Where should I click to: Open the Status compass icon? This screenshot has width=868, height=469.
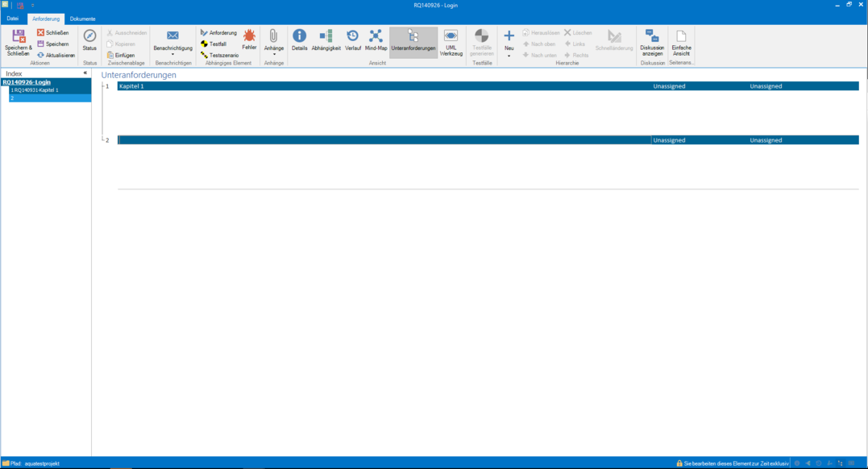[89, 37]
